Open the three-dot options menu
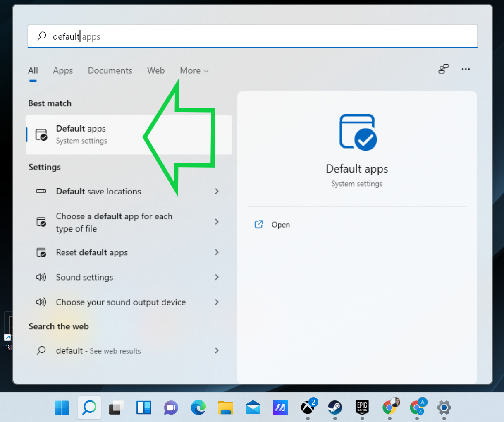The image size is (504, 422). point(466,69)
